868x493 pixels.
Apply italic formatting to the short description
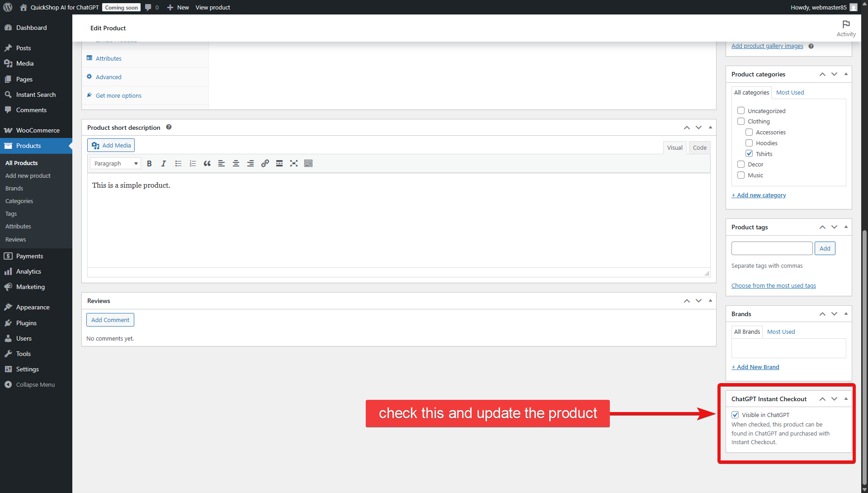point(164,163)
